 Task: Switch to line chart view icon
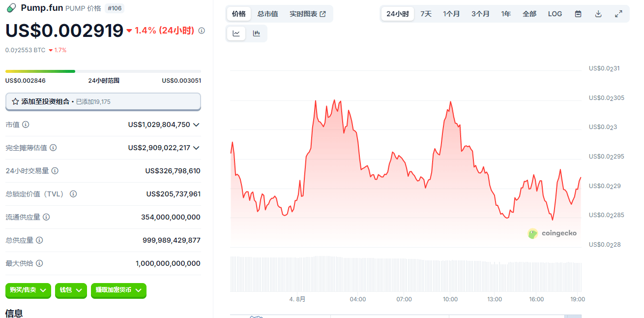pos(236,33)
